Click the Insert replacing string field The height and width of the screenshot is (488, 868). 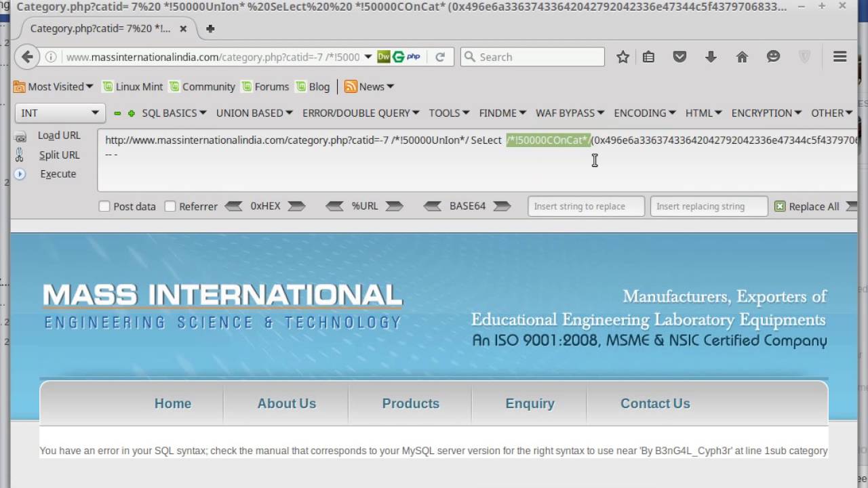pos(709,206)
